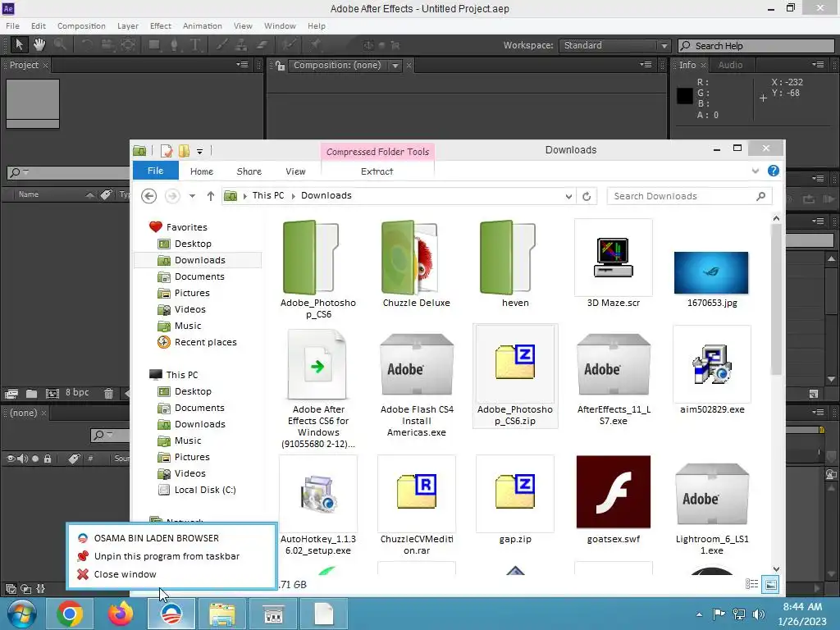Image resolution: width=840 pixels, height=630 pixels.
Task: Select the aim502829.exe installer icon
Action: (x=712, y=364)
